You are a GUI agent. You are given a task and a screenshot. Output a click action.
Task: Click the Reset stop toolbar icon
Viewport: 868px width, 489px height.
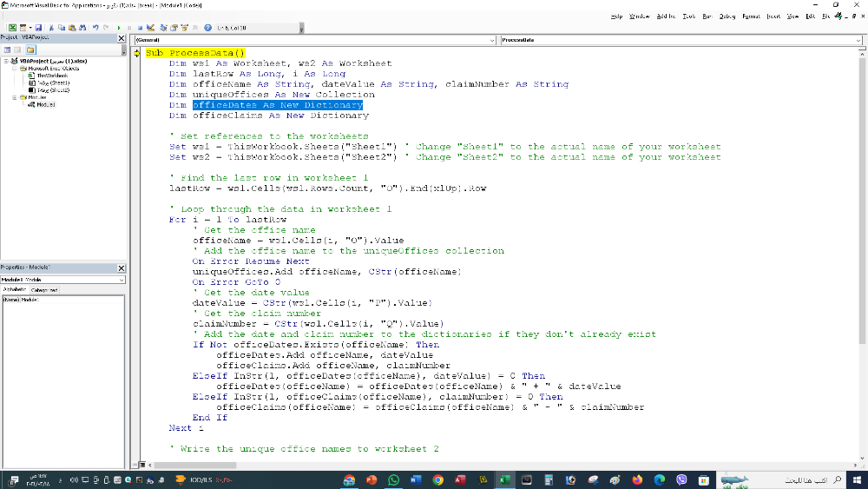(x=140, y=28)
